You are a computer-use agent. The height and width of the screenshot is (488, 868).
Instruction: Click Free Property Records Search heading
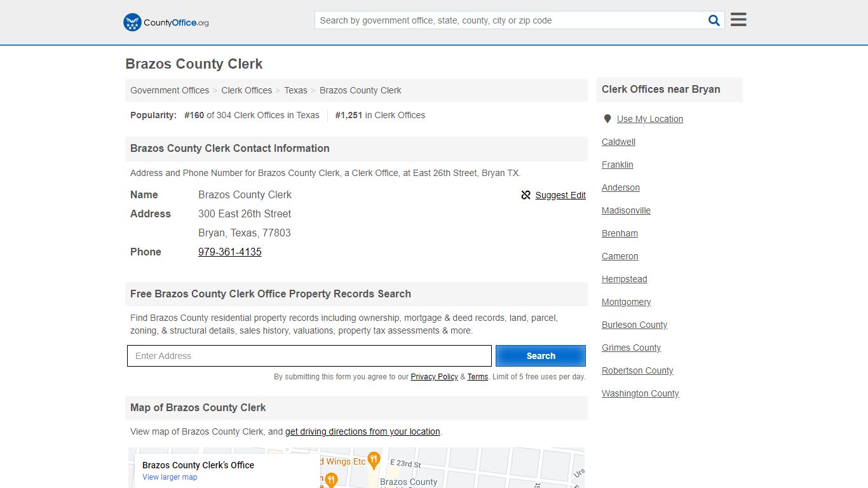[x=271, y=294]
